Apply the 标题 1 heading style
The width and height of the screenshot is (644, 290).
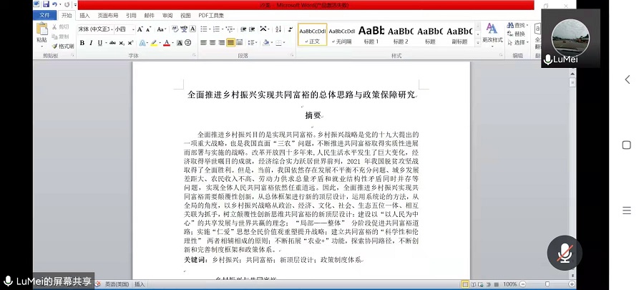point(371,34)
